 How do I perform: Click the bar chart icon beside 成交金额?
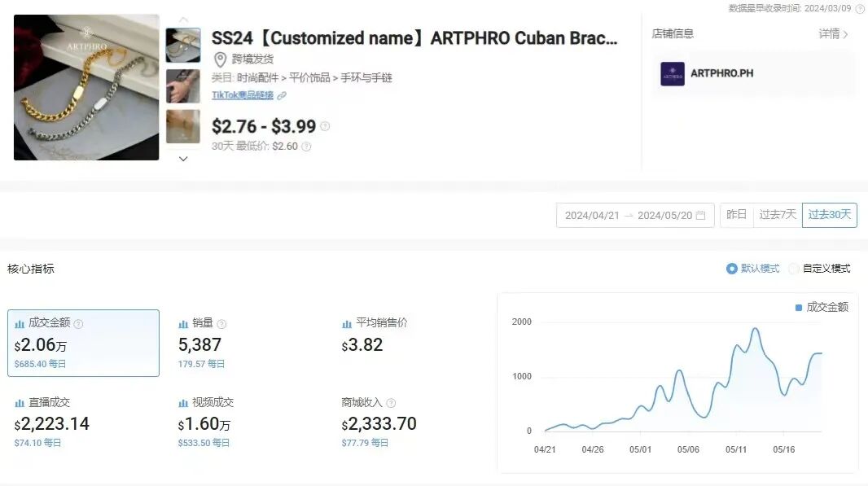pyautogui.click(x=19, y=323)
